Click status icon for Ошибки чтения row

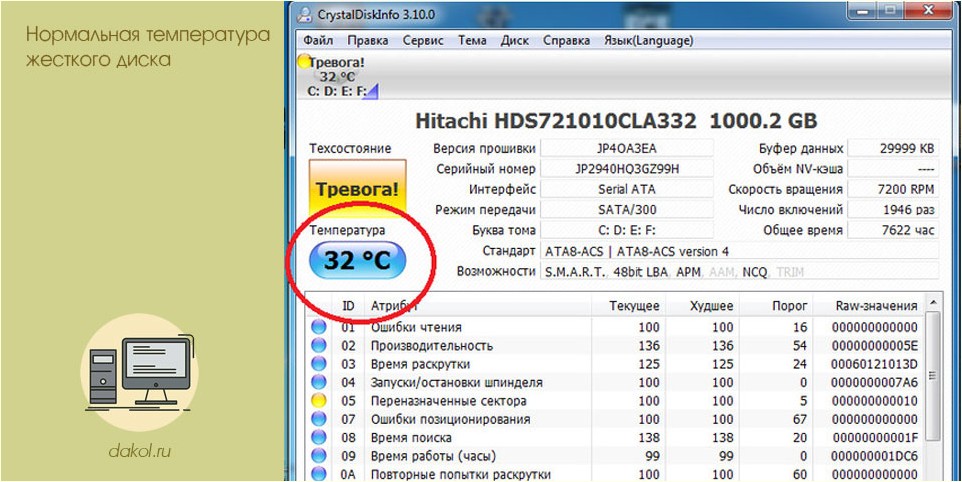point(318,327)
